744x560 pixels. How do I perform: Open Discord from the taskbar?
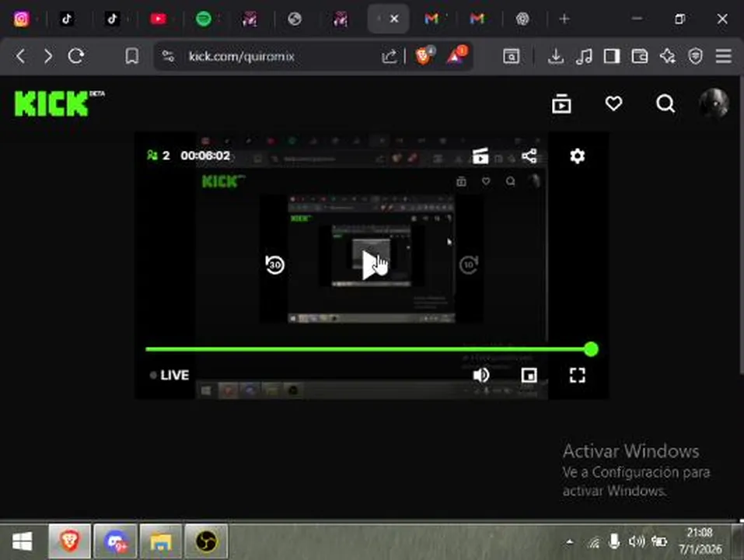click(115, 541)
